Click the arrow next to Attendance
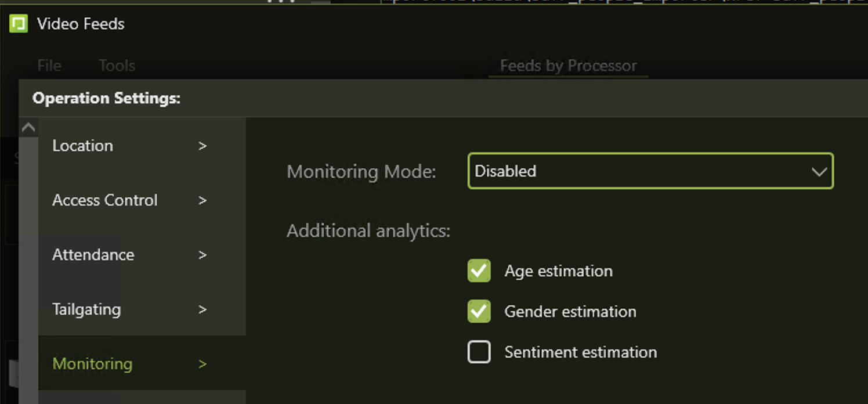 pyautogui.click(x=202, y=255)
